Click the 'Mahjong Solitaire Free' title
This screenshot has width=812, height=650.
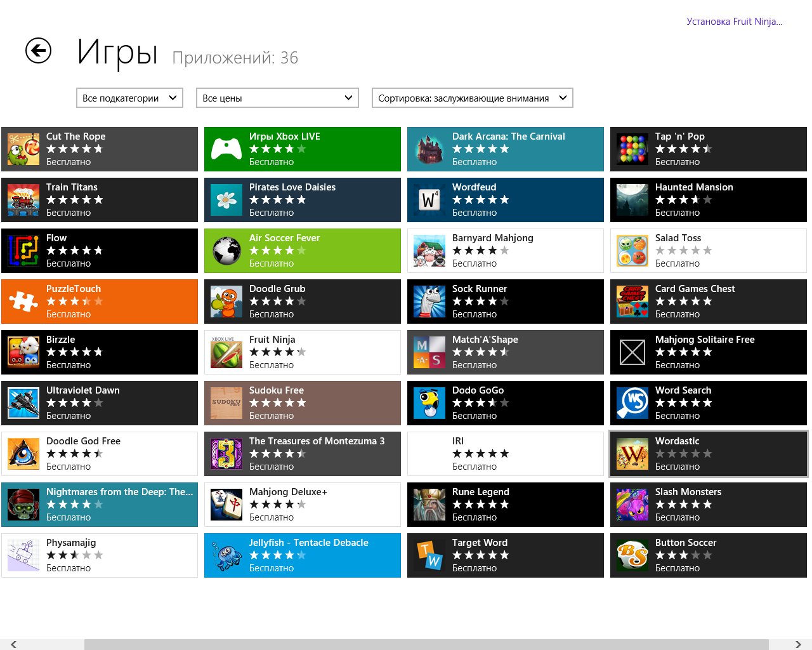point(705,340)
